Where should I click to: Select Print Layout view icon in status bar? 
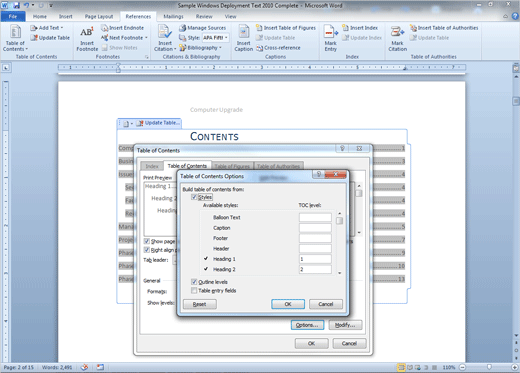[x=402, y=367]
